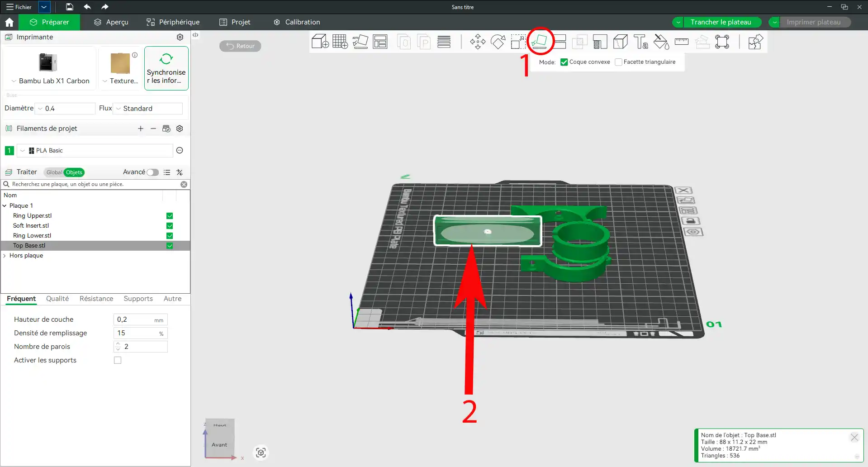
Task: Undo with the left arrow icon
Action: click(x=87, y=7)
